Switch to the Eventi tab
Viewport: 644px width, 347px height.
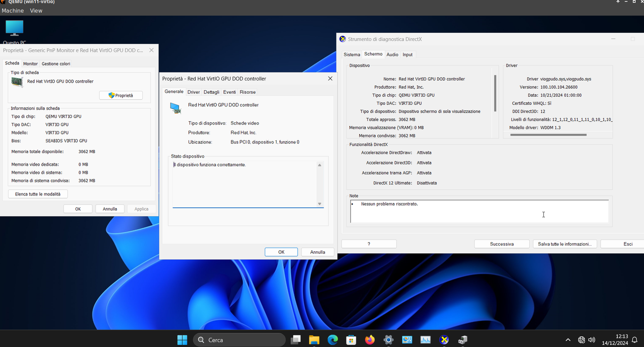click(229, 92)
